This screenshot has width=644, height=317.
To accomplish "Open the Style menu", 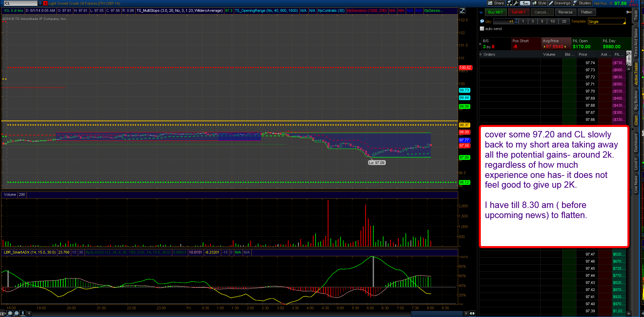I will (539, 3).
